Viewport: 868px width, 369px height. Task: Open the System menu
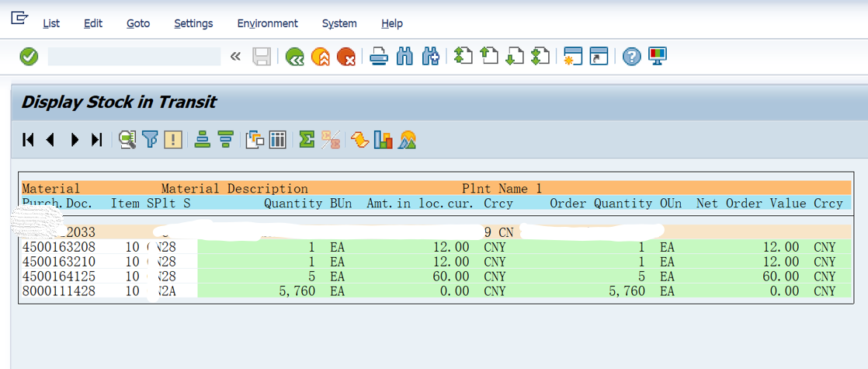pyautogui.click(x=339, y=23)
